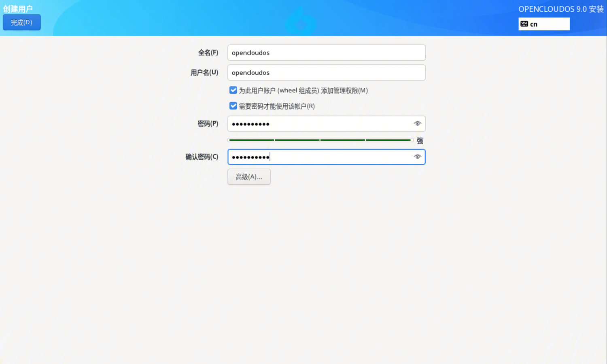Toggle the wheel group administrator checkbox
Screen dimensions: 607x364
(233, 90)
